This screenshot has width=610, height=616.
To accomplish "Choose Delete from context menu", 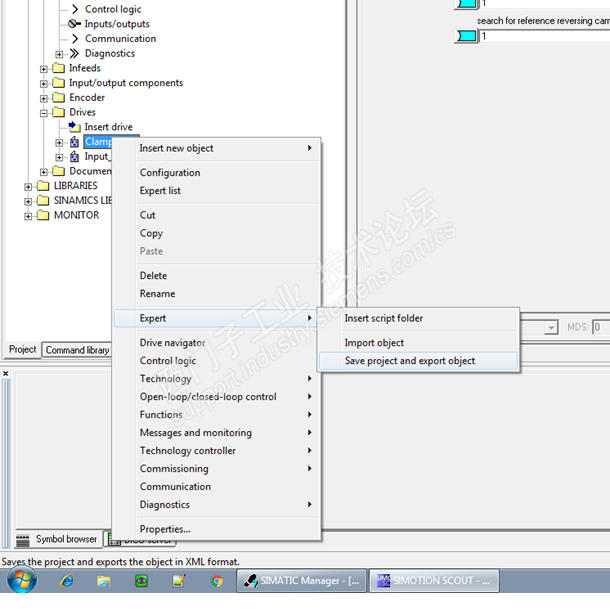I will (217, 275).
